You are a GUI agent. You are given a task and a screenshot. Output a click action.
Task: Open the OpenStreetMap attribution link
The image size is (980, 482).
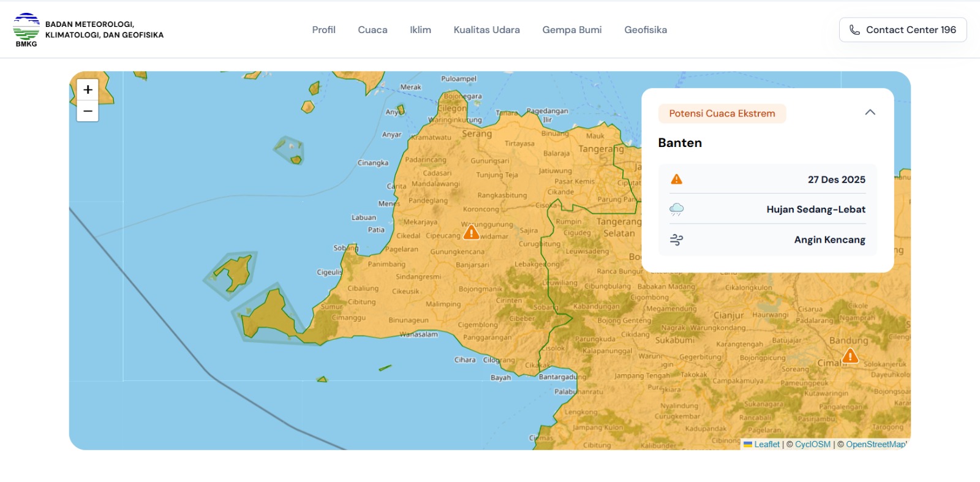coord(875,445)
